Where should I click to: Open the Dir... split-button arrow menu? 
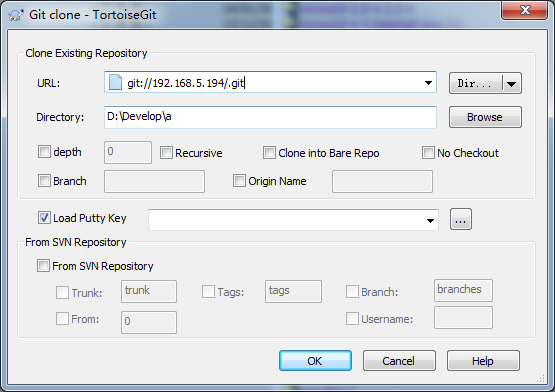[x=511, y=84]
